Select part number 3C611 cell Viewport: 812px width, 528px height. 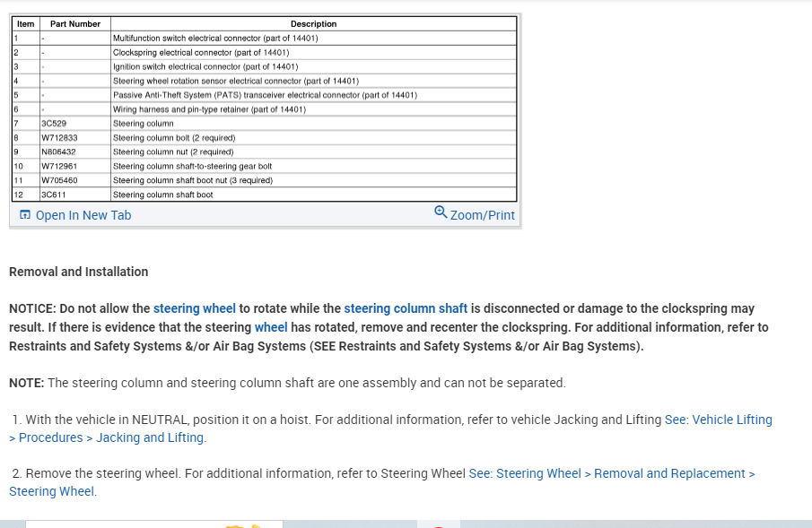tap(75, 195)
